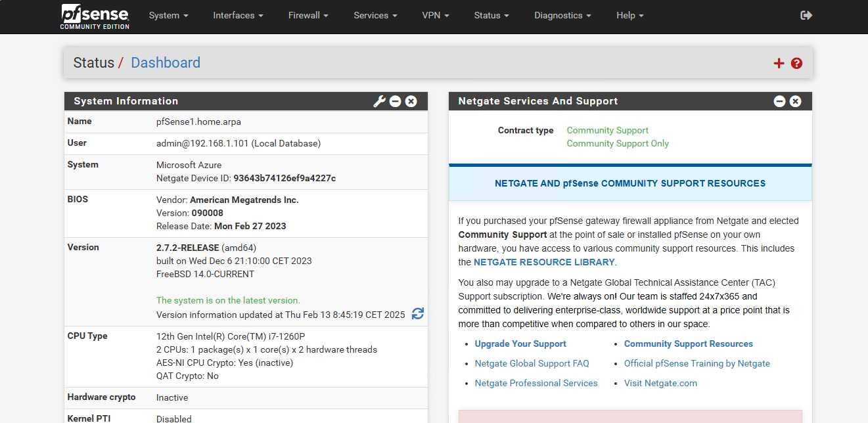Click the Kernel PTI Disabled value
Screen dimensions: 868x423
point(174,418)
